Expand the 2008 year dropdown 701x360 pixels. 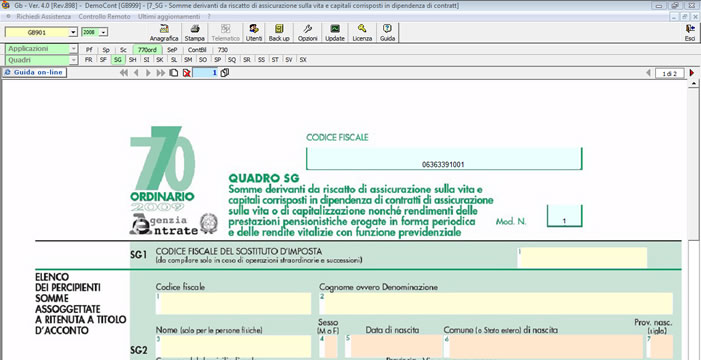(104, 32)
